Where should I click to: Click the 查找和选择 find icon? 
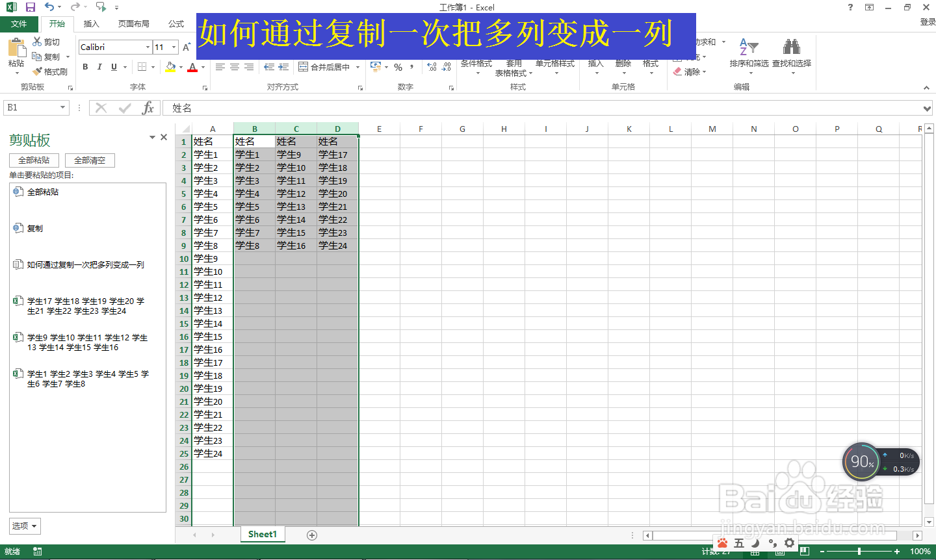coord(792,55)
